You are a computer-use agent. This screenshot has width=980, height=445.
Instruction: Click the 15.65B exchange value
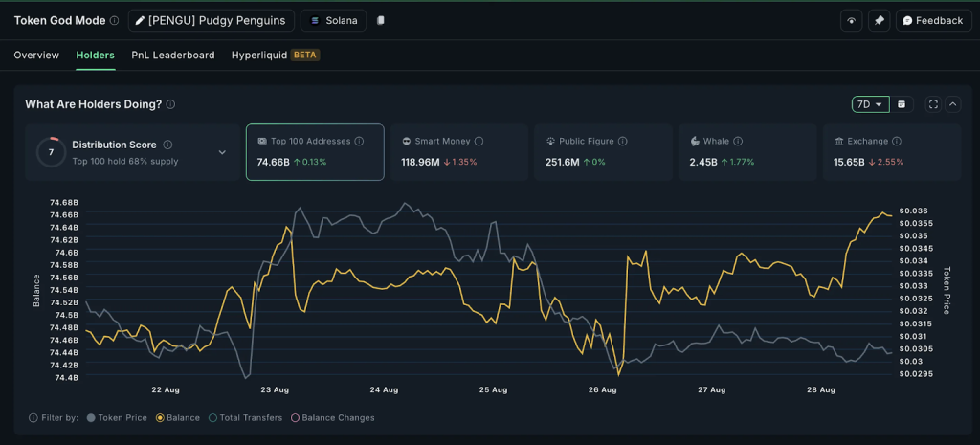[x=850, y=162]
